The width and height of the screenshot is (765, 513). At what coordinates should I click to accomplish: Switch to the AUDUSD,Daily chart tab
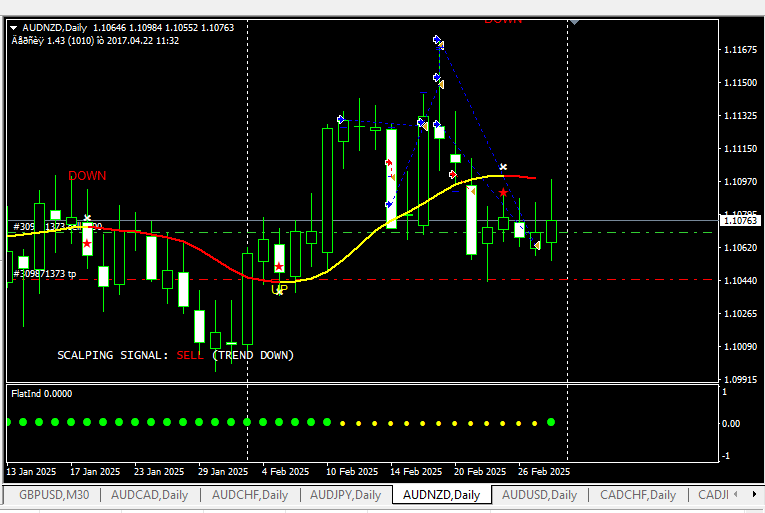(540, 495)
